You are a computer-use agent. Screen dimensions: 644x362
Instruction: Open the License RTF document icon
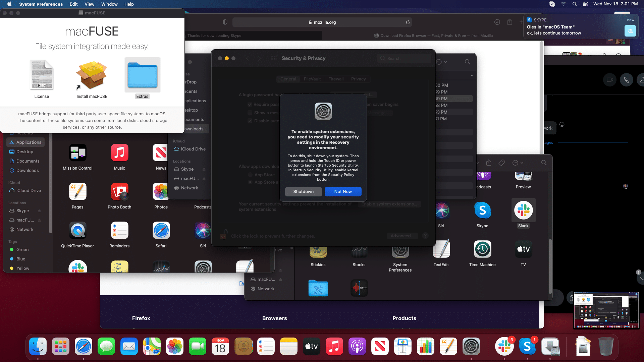tap(42, 75)
